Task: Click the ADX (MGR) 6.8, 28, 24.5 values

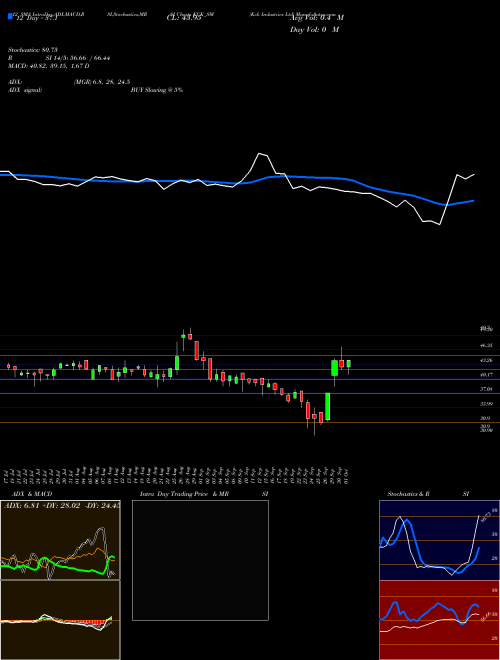Action: pyautogui.click(x=69, y=82)
